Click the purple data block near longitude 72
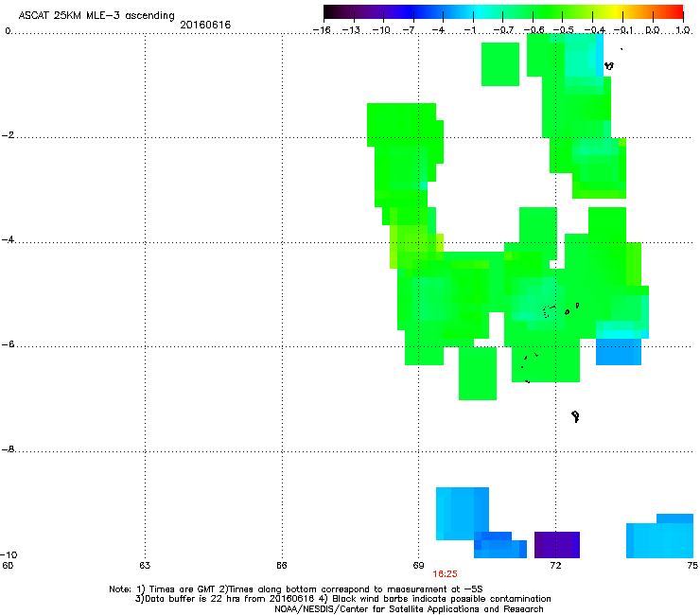 point(557,545)
